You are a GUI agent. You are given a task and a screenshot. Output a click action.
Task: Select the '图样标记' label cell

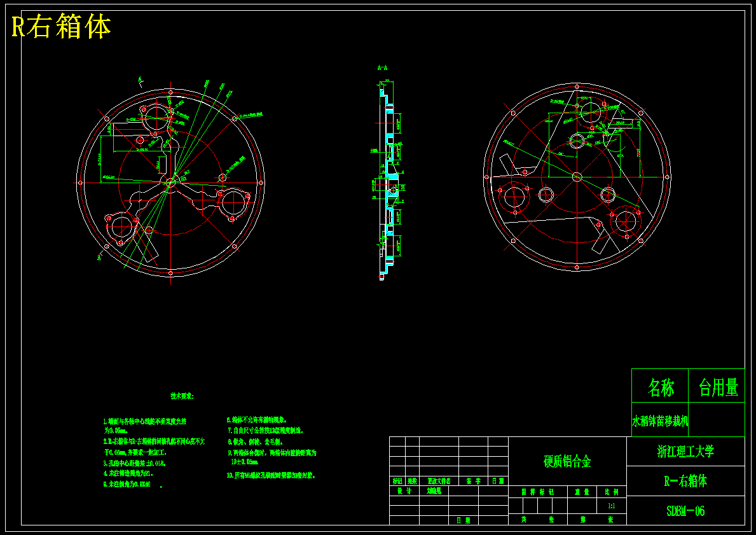pyautogui.click(x=538, y=492)
